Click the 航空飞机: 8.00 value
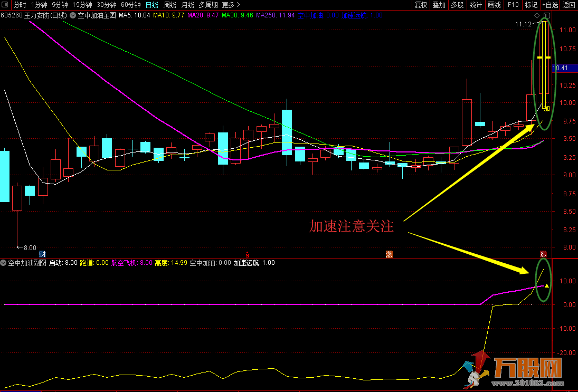The image size is (578, 392). point(131,263)
